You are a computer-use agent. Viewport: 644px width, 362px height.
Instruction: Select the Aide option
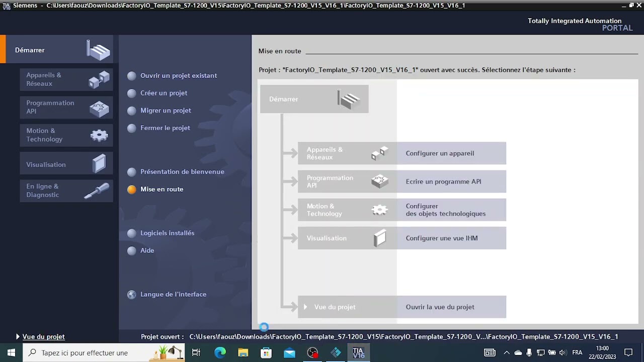(140, 250)
